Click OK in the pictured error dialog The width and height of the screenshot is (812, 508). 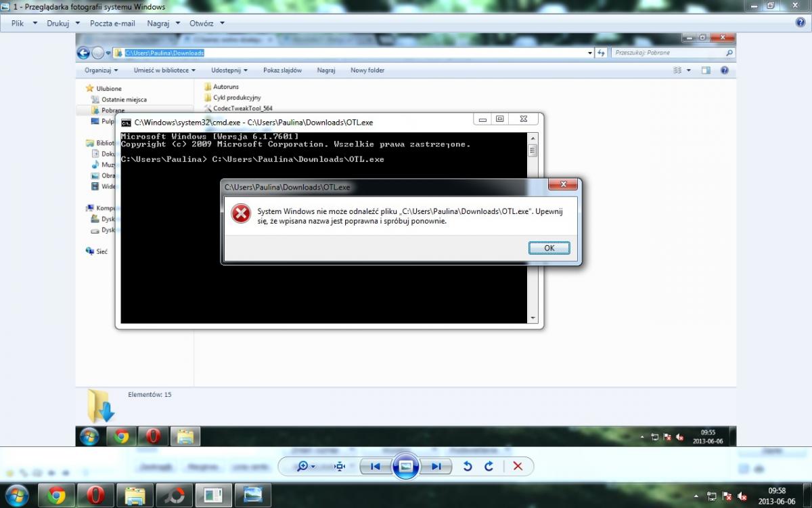(x=549, y=248)
